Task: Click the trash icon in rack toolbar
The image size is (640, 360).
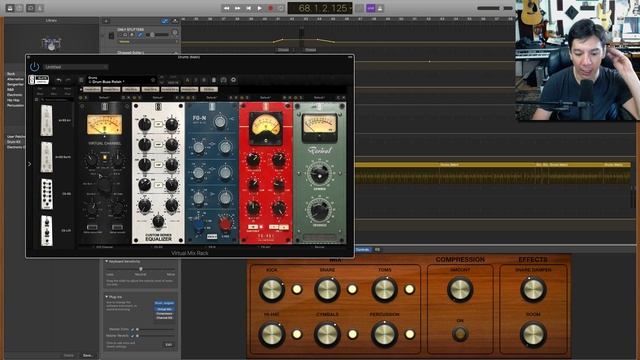Action: (214, 80)
